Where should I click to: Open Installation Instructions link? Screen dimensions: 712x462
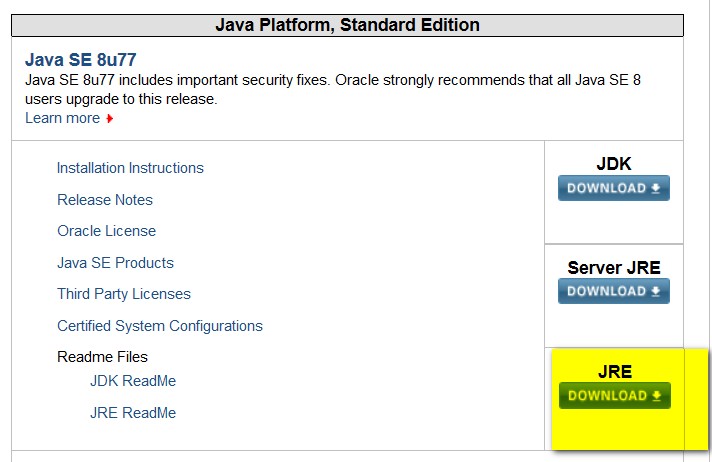point(130,168)
